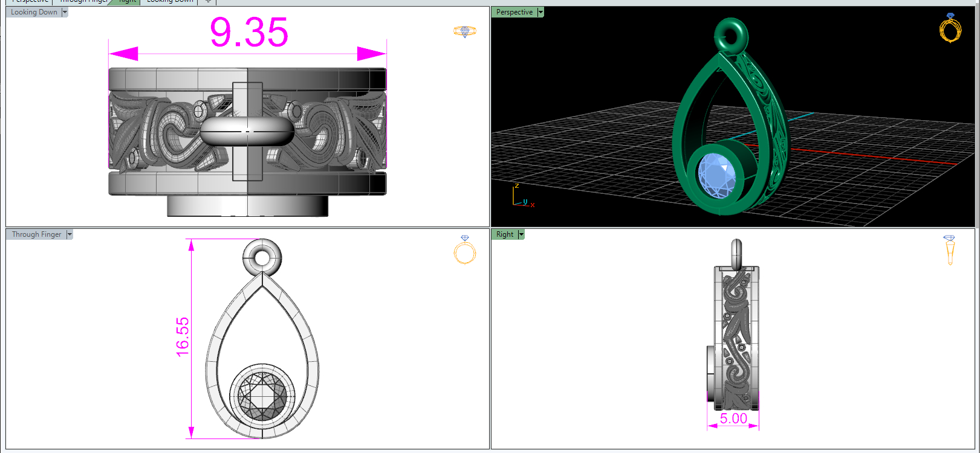Select the green bail loop in the Perspective view

[x=731, y=36]
